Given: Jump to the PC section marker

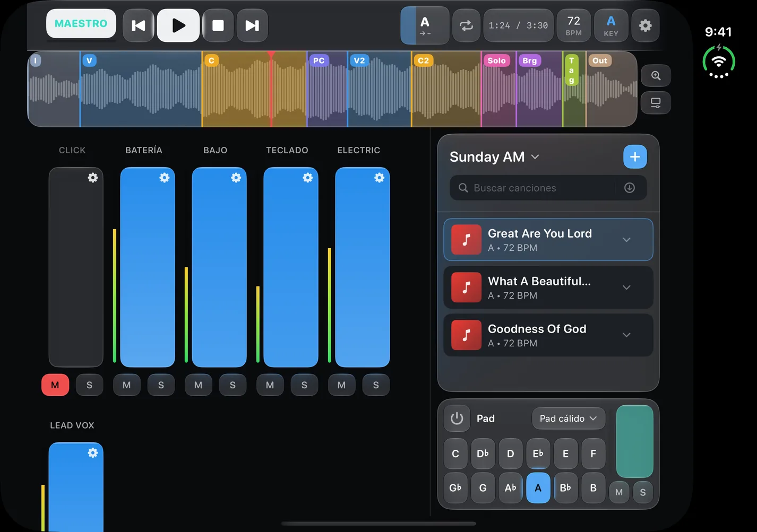Looking at the screenshot, I should pos(319,60).
